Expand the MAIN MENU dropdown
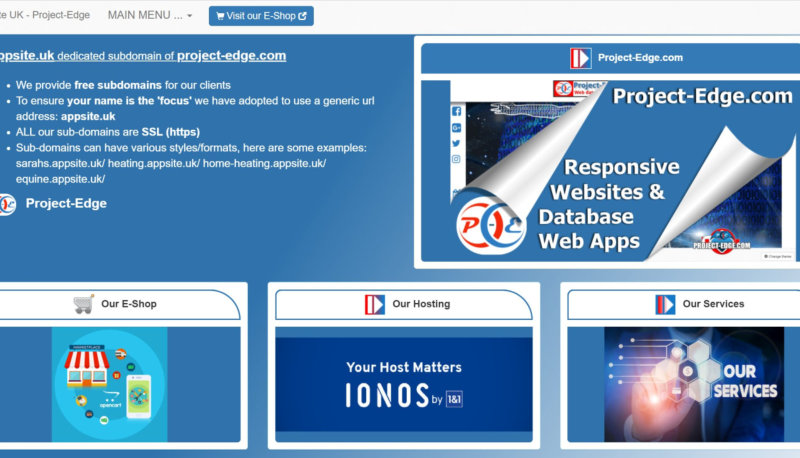 [x=150, y=16]
